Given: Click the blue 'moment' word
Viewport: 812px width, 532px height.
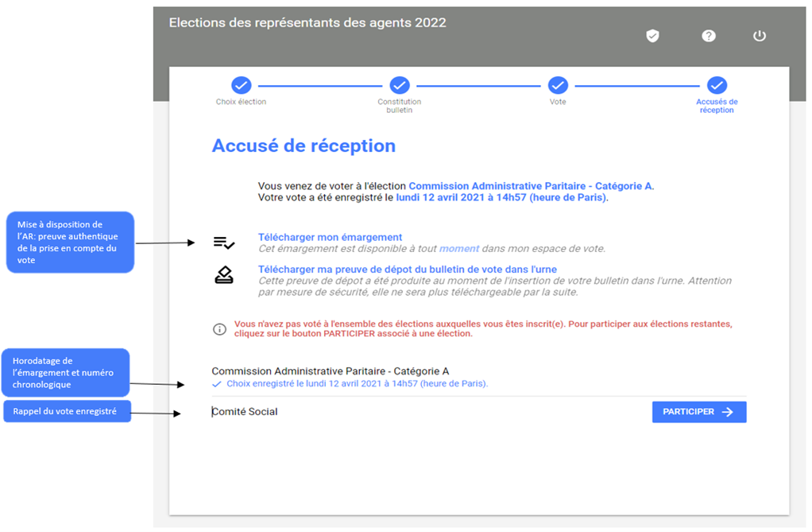Looking at the screenshot, I should 458,248.
